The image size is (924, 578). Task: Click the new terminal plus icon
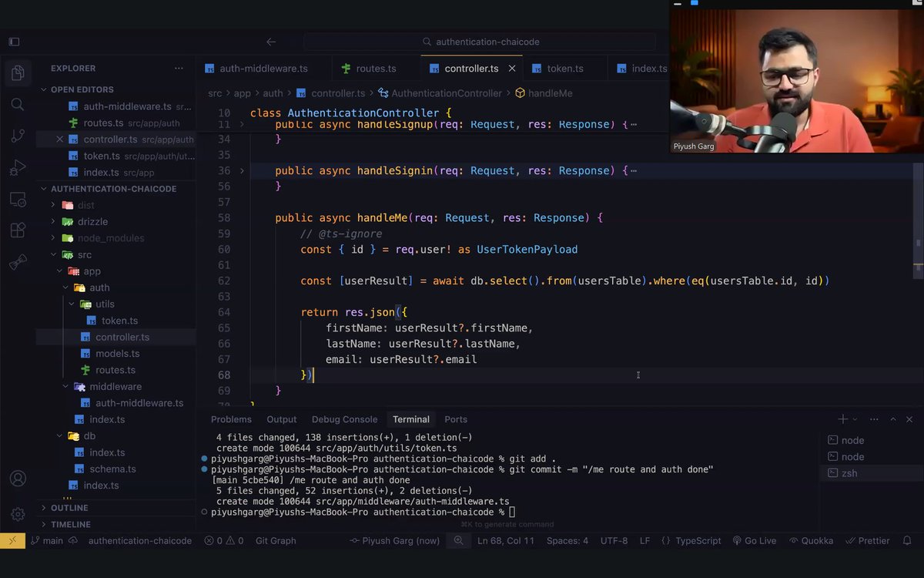click(x=843, y=419)
